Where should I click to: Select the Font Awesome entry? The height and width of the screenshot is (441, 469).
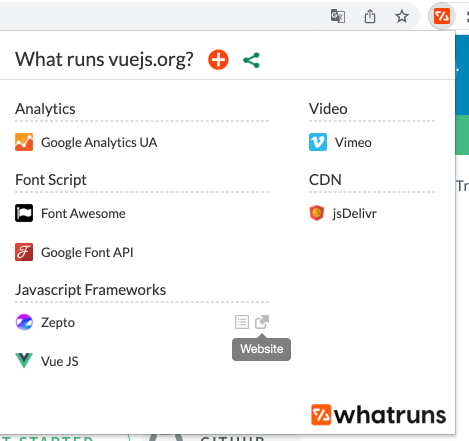click(83, 213)
